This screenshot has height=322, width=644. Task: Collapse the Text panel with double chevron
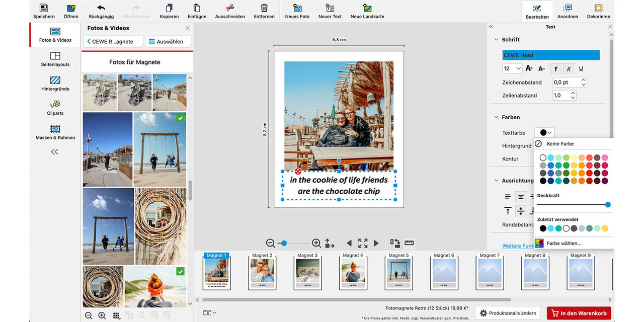pos(491,27)
